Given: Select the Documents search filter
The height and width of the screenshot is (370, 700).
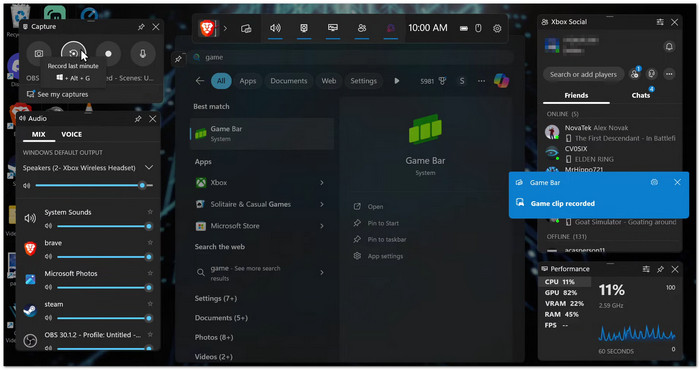Looking at the screenshot, I should coord(289,81).
